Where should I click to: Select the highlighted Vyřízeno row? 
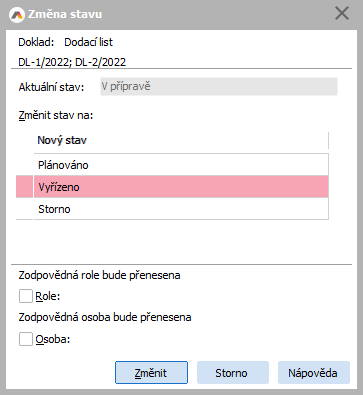(181, 187)
